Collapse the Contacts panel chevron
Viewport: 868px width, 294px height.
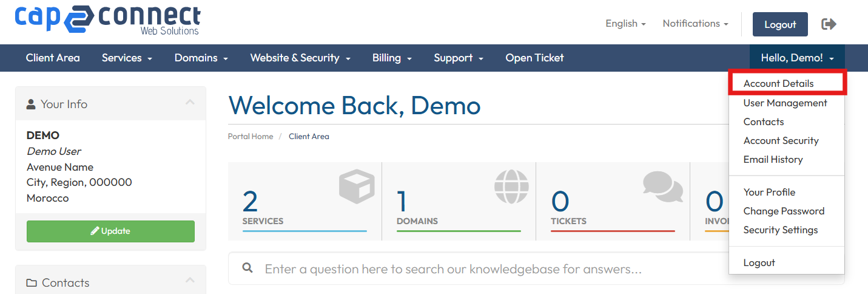(190, 281)
